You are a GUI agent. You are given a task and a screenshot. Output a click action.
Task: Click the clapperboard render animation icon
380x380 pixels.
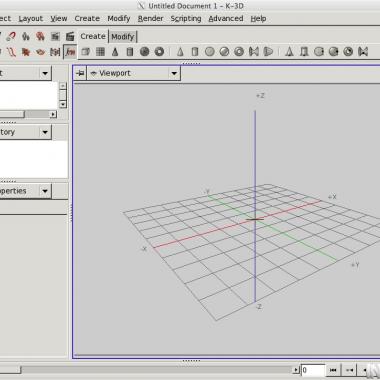click(70, 36)
